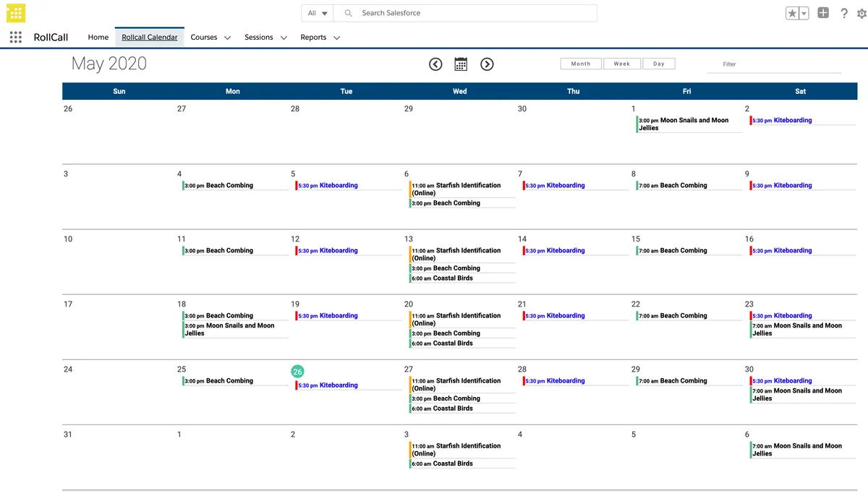The image size is (868, 496).
Task: Open the Courses tab
Action: 204,38
